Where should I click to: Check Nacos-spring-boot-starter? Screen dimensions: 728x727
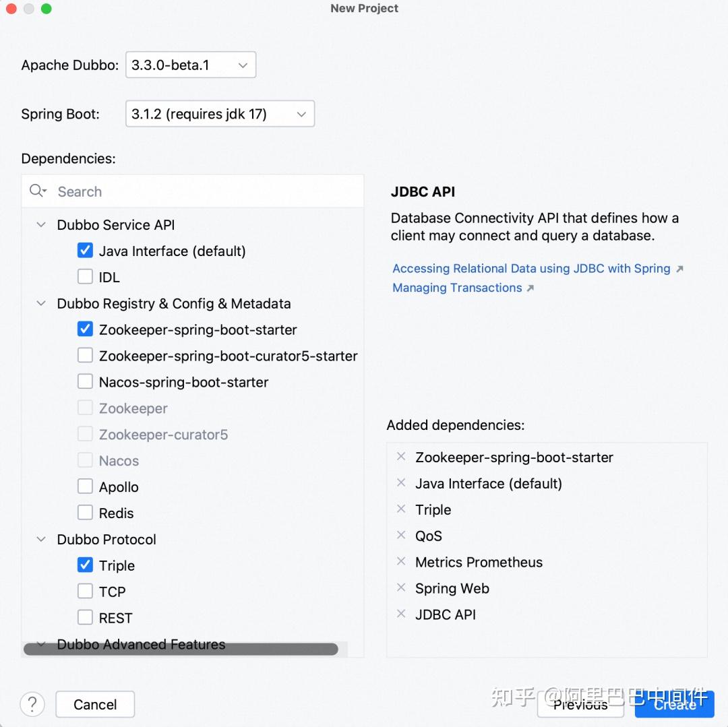(x=85, y=381)
